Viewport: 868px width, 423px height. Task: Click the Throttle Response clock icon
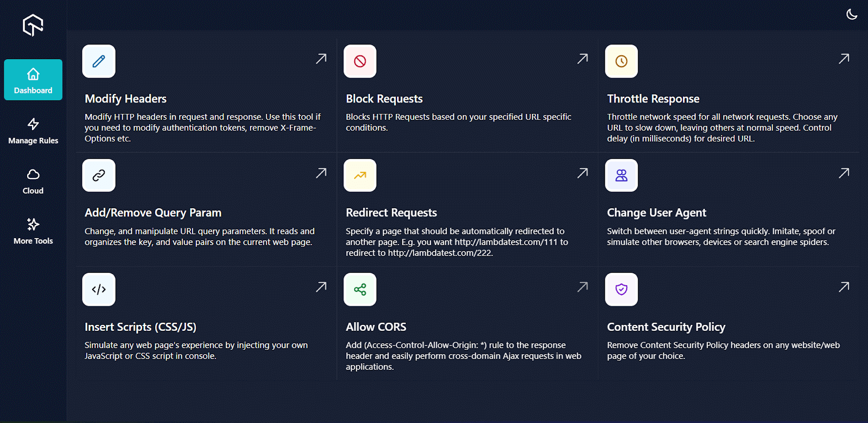[621, 61]
